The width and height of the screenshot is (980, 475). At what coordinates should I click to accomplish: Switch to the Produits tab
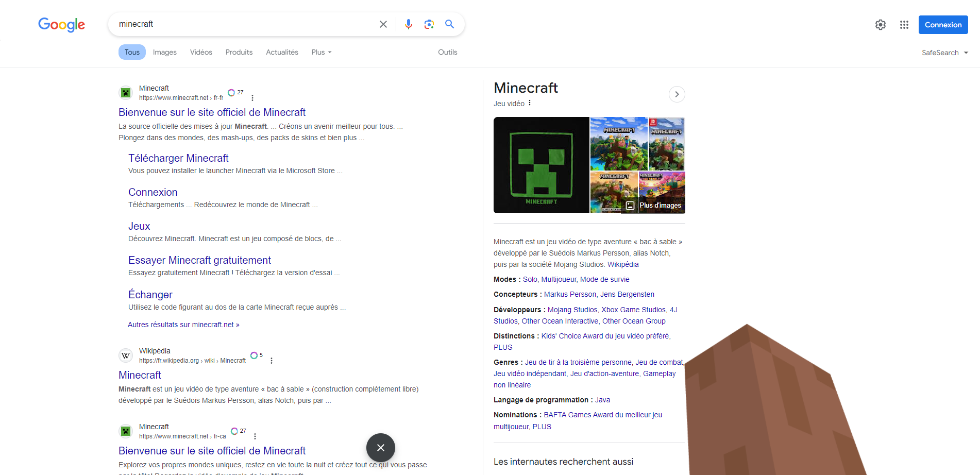click(x=239, y=52)
